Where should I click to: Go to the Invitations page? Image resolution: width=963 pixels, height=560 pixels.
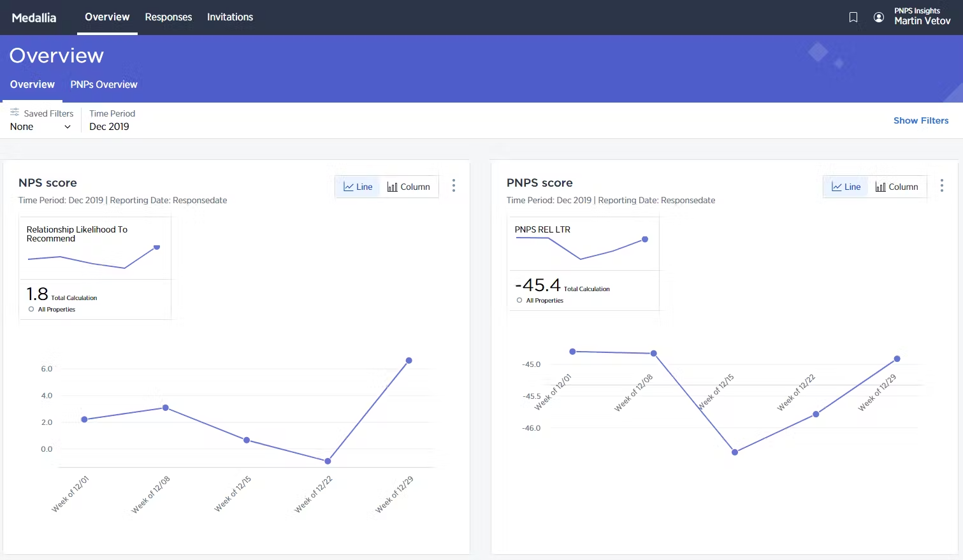tap(230, 17)
